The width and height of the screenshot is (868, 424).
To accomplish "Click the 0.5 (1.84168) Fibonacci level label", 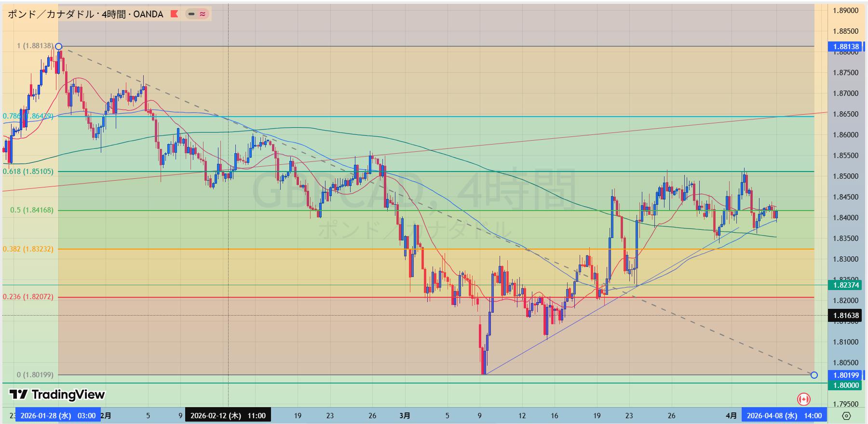I will (x=32, y=210).
